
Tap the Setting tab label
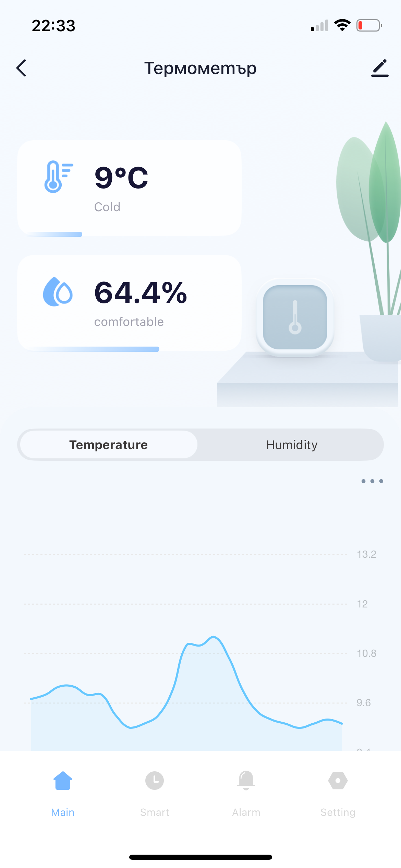click(338, 812)
